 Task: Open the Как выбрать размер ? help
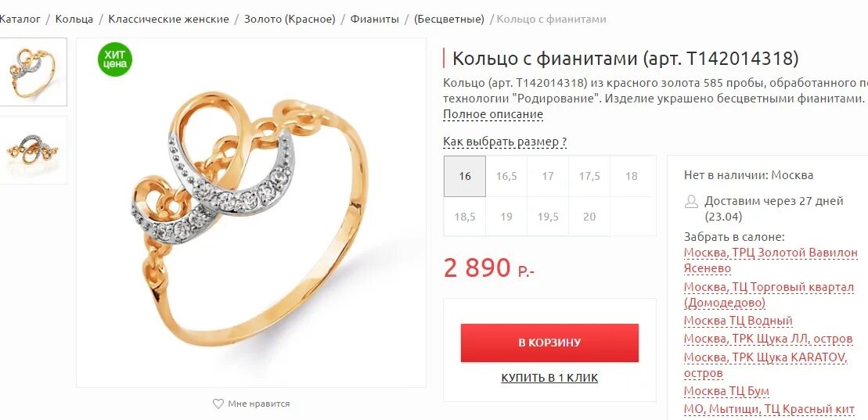click(505, 142)
